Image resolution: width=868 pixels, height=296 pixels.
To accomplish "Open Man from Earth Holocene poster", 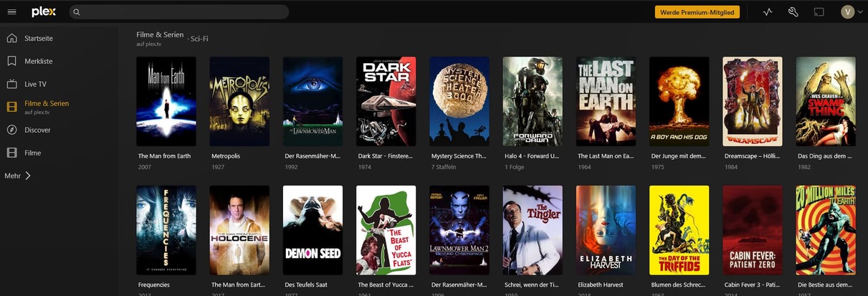I will (x=239, y=230).
